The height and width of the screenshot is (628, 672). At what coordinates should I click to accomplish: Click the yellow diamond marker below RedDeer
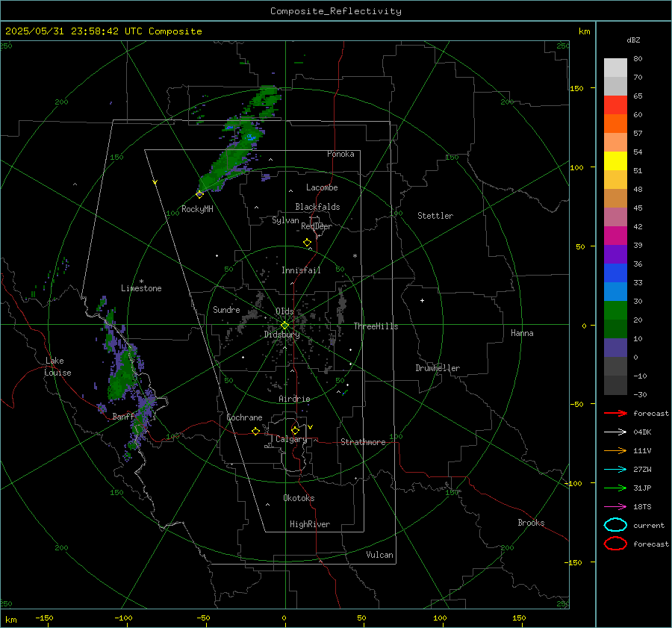307,243
